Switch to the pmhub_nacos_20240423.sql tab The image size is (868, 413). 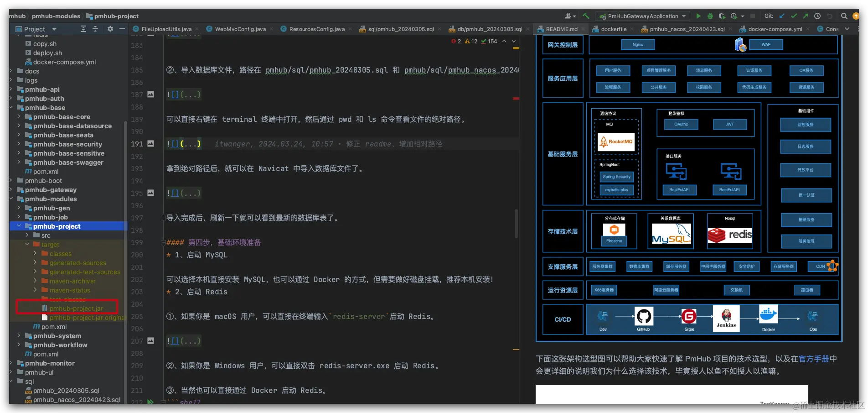687,29
